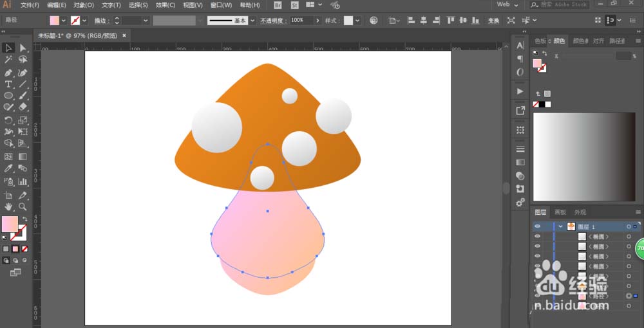644x328 pixels.
Task: Select the Magic Wand tool
Action: [9, 60]
